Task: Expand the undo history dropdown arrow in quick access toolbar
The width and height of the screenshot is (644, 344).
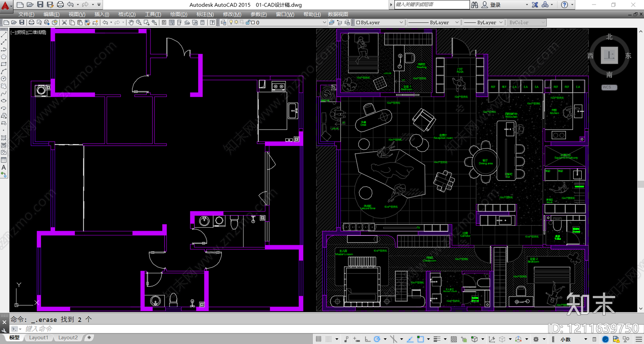Action: 78,5
